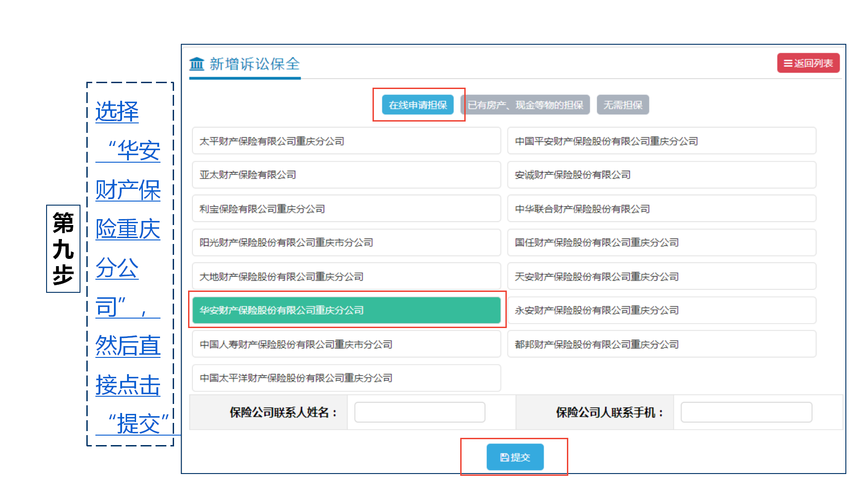
Task: Choose 中国人寿财产保险股份有限公司重庆市分公司
Action: click(346, 344)
